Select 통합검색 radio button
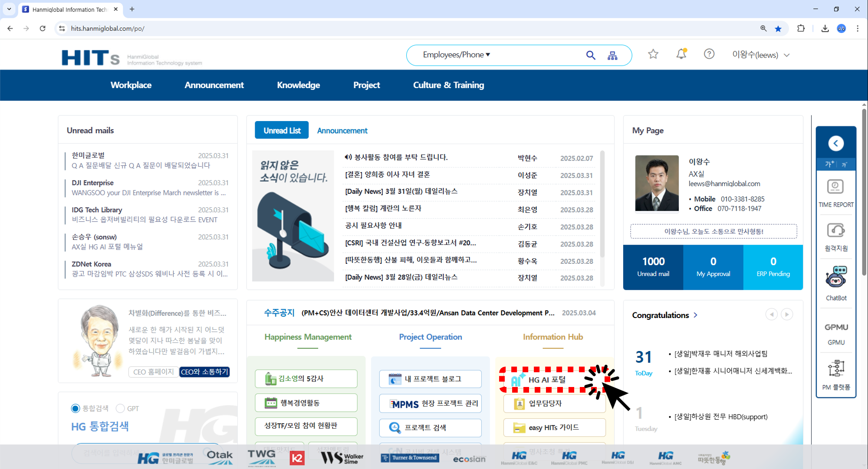The height and width of the screenshot is (469, 868). [76, 408]
